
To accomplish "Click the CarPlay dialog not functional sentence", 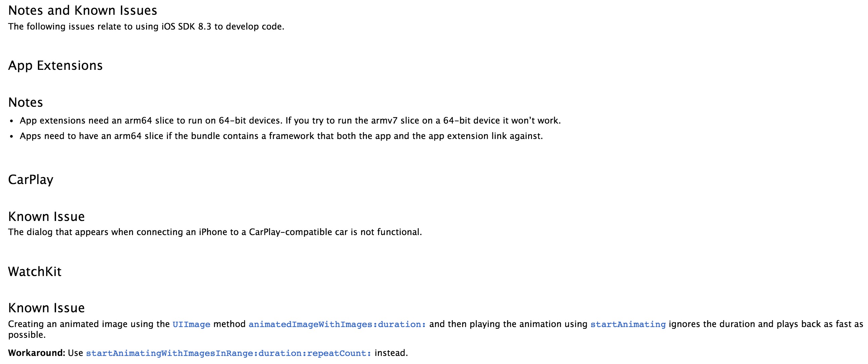I will pyautogui.click(x=215, y=232).
